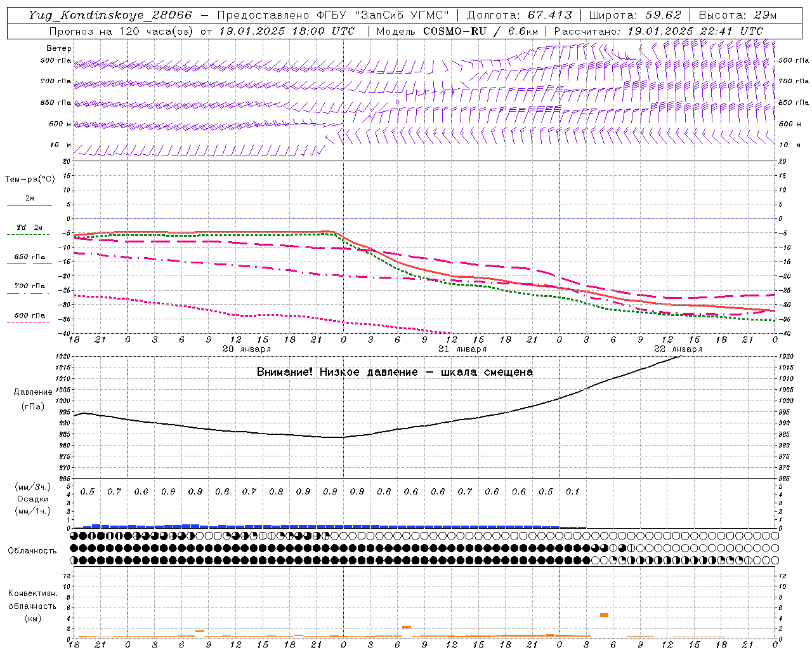Screen dimensions: 812x650
Task: Click the warning Внимание! Низкое давление — шкала смещена
Action: pyautogui.click(x=395, y=372)
